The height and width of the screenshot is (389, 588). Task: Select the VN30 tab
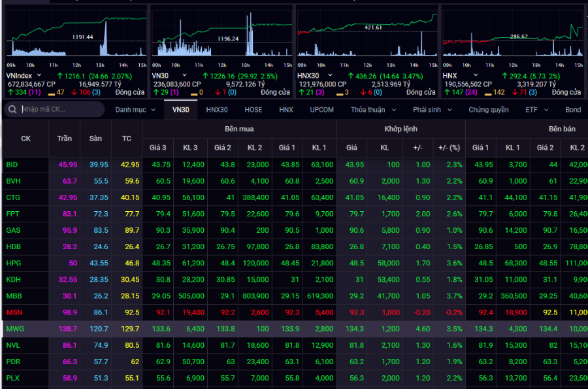tap(180, 110)
